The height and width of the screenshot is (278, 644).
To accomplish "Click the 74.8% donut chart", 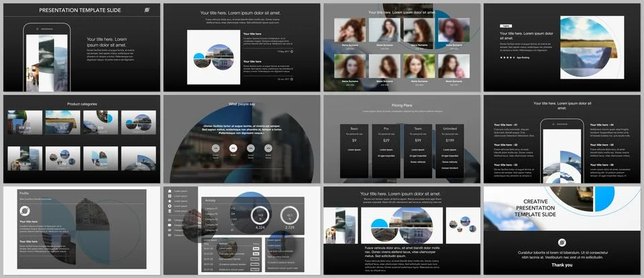I will pos(260,215).
